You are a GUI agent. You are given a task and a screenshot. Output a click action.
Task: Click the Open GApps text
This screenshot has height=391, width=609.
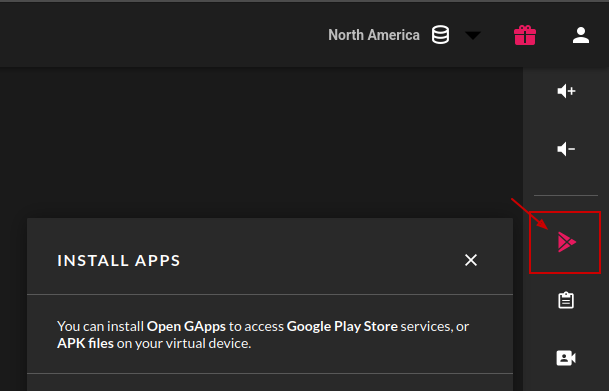[186, 326]
